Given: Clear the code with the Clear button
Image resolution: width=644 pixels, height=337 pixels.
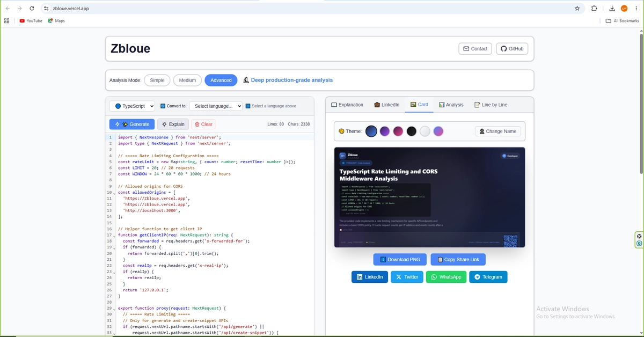Looking at the screenshot, I should pyautogui.click(x=203, y=124).
